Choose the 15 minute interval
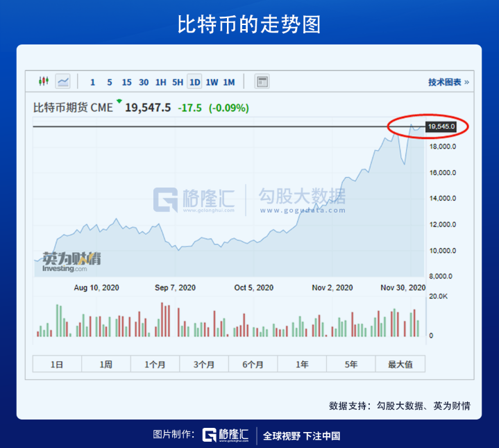Viewport: 499px width, 448px height. (127, 83)
